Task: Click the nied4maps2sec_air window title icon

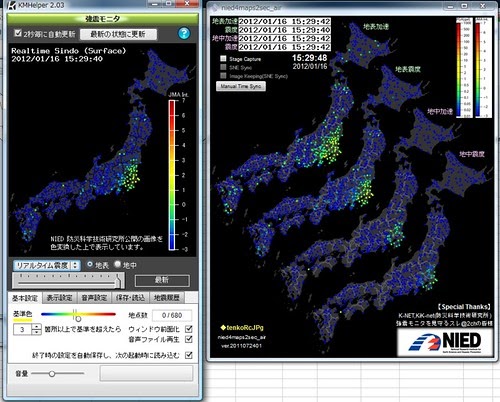Action: 215,7
